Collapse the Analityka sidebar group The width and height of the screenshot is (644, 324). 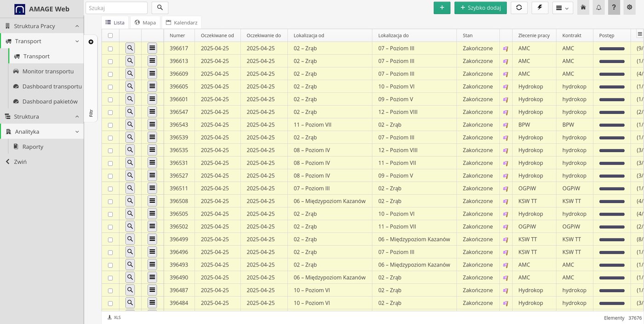[42, 131]
